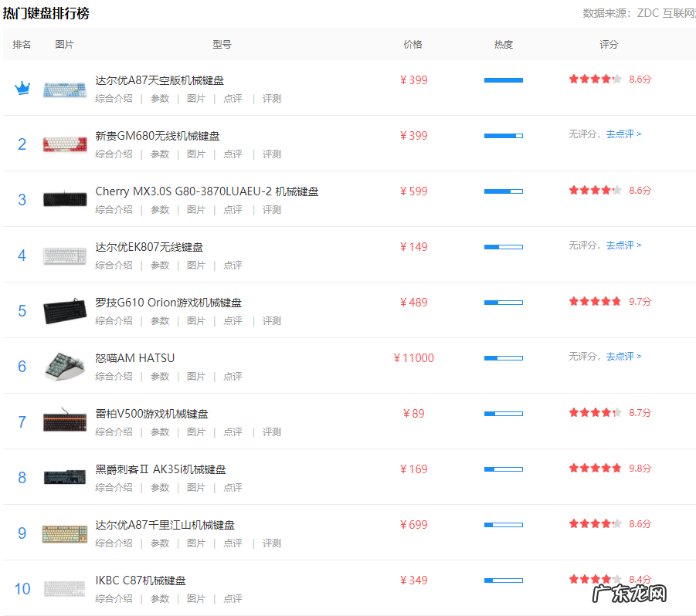Click the thumbnail of IKBC C87 keyboard
Viewport: 696px width, 616px height.
[x=65, y=588]
